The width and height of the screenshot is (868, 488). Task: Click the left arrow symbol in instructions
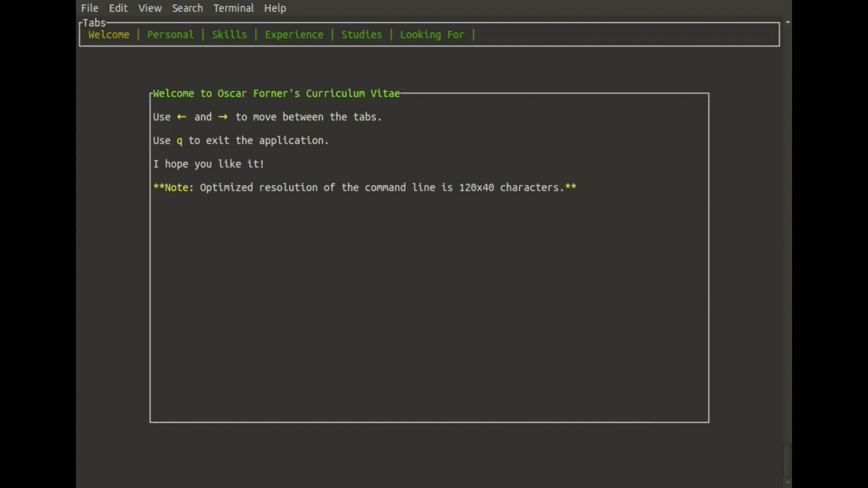[182, 117]
